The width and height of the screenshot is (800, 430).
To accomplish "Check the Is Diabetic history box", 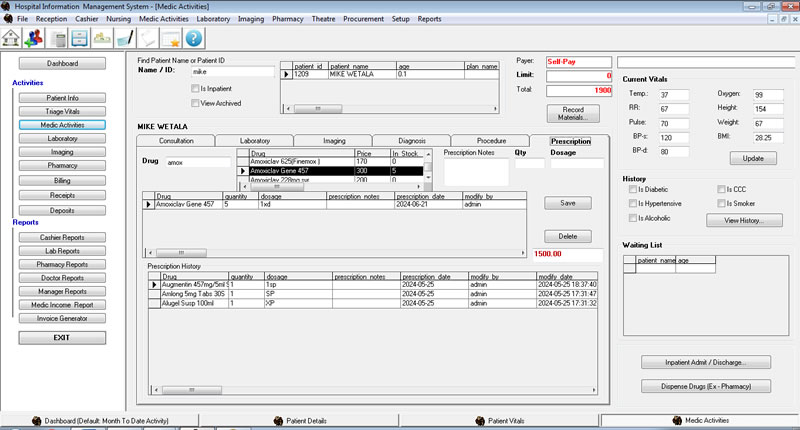I will [630, 189].
